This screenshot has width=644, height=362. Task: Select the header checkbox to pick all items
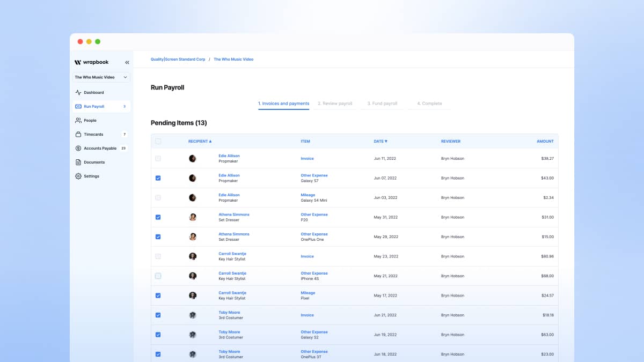[x=158, y=141]
